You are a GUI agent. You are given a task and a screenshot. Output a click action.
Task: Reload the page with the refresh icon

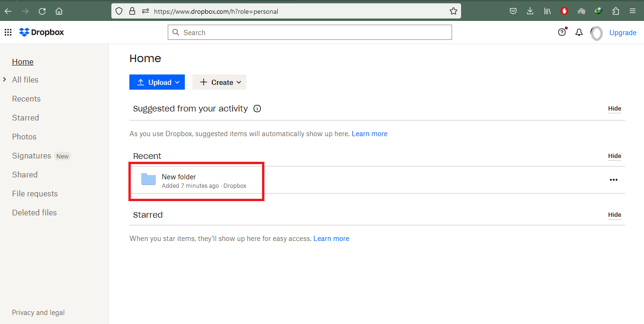pos(42,11)
